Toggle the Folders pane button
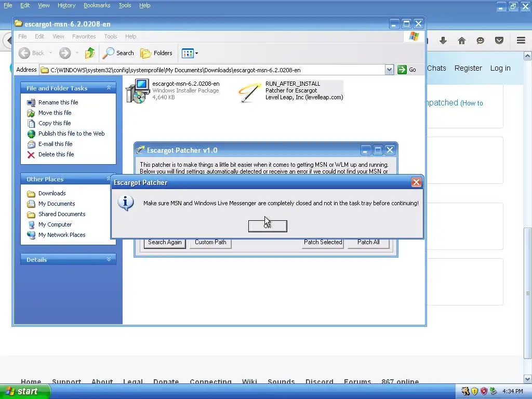532x399 pixels. [156, 53]
